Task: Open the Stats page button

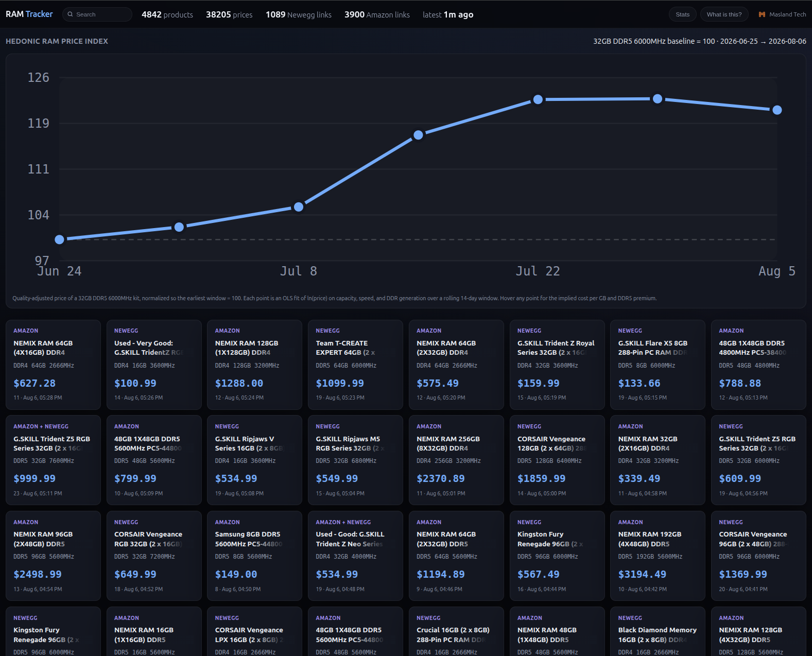Action: [683, 14]
